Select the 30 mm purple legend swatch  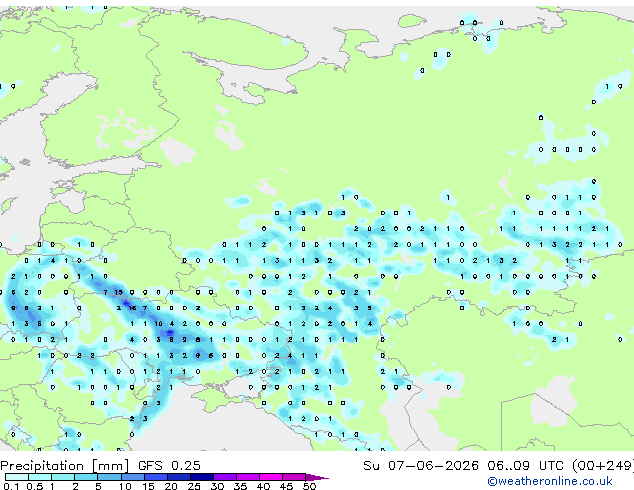(x=225, y=477)
